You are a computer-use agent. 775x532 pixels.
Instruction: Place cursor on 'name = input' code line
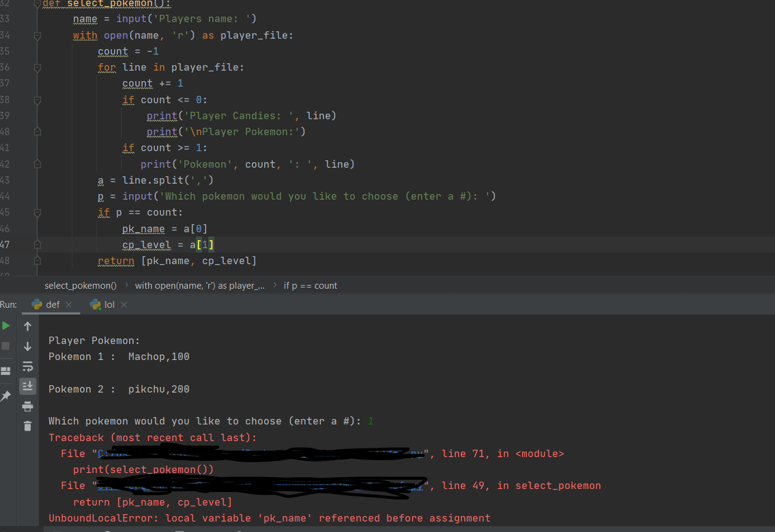[x=165, y=19]
